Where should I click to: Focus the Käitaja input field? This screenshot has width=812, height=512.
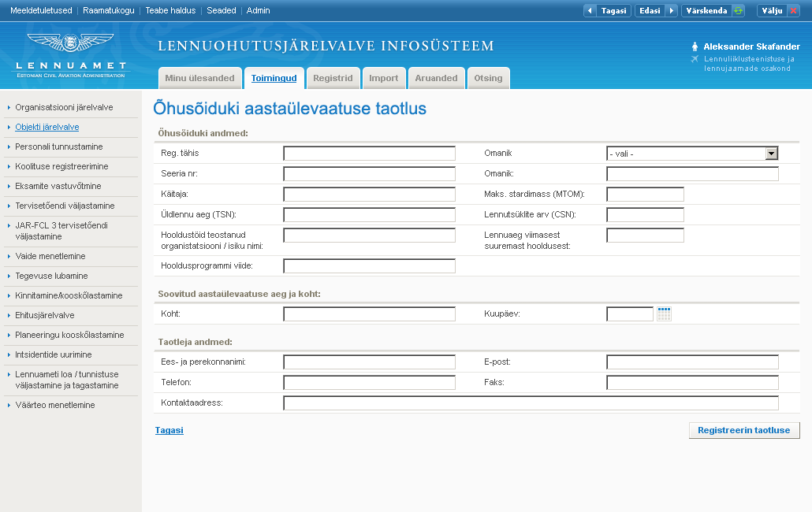(x=369, y=195)
